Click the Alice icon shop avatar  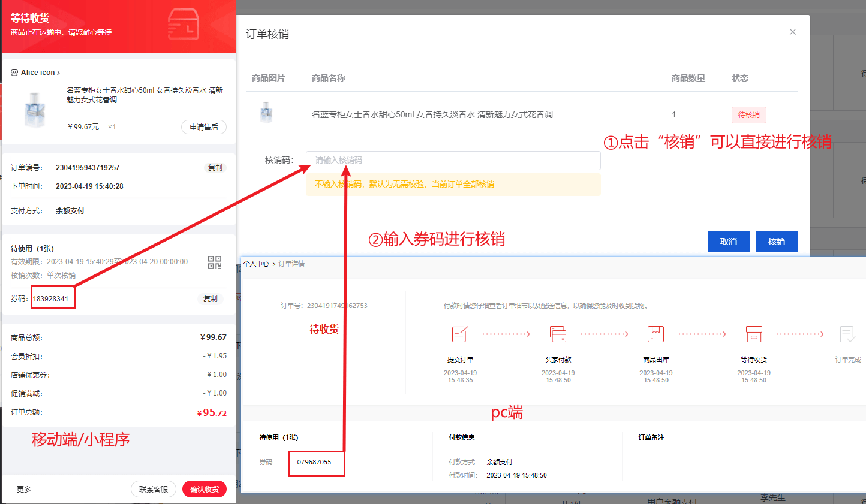(14, 73)
